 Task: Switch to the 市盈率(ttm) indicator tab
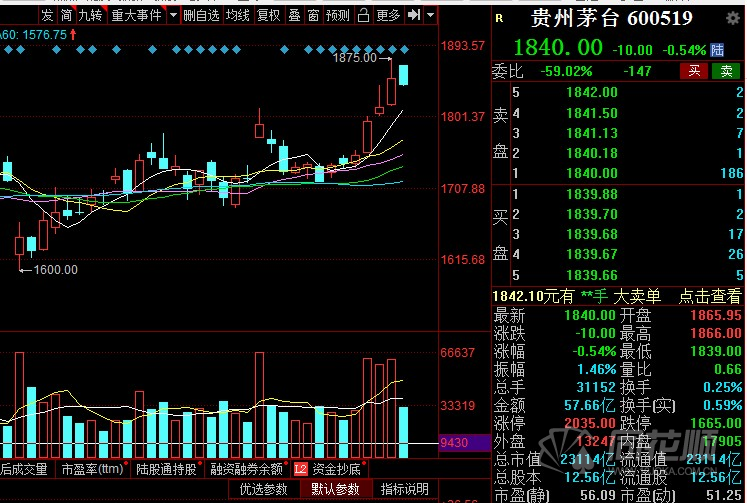92,470
